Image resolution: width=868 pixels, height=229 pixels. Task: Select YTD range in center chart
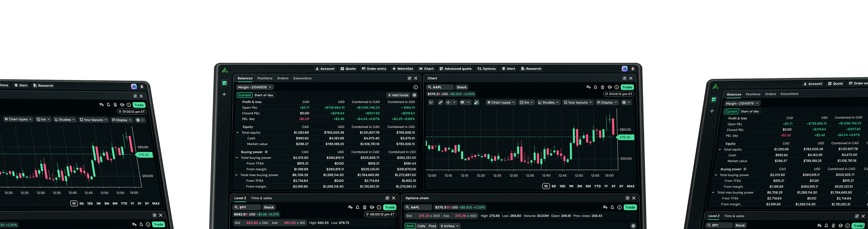597,186
